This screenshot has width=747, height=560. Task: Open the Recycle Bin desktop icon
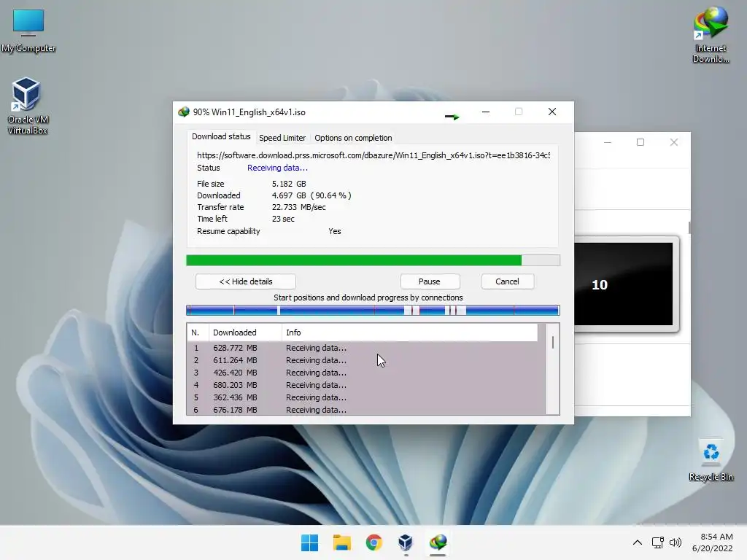click(711, 460)
